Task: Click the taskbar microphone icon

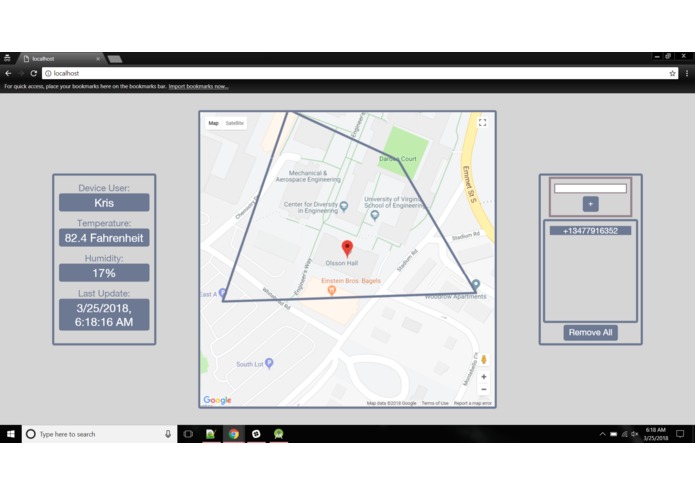Action: 168,434
